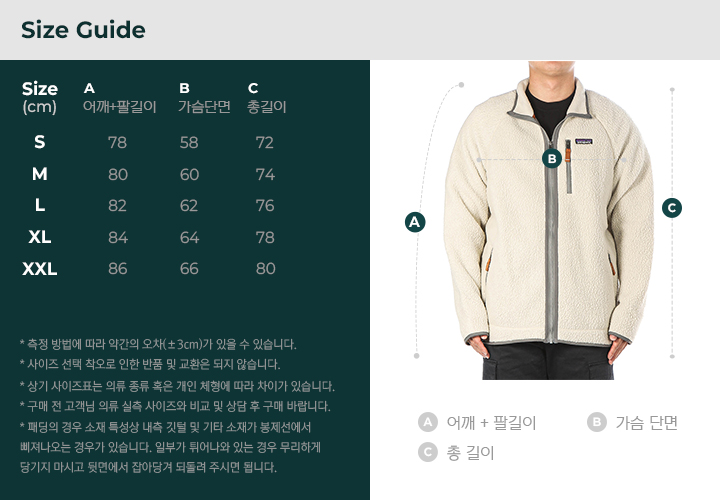Select the L size row label

(x=39, y=205)
